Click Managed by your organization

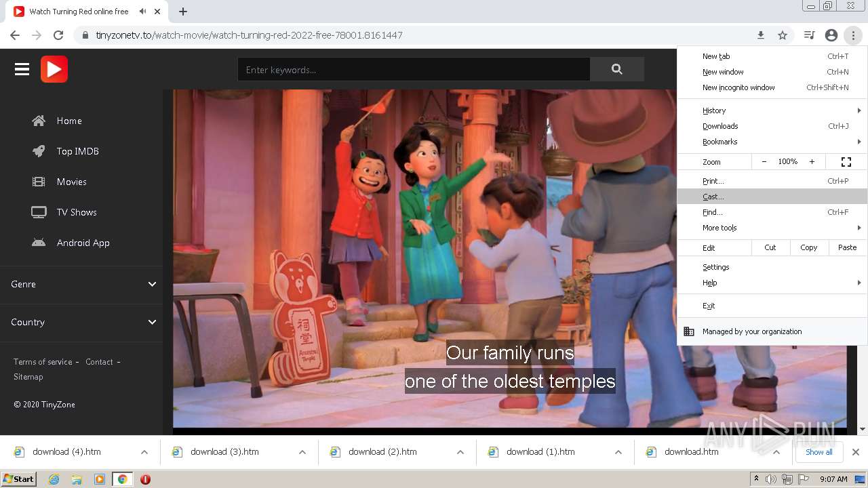pyautogui.click(x=772, y=331)
